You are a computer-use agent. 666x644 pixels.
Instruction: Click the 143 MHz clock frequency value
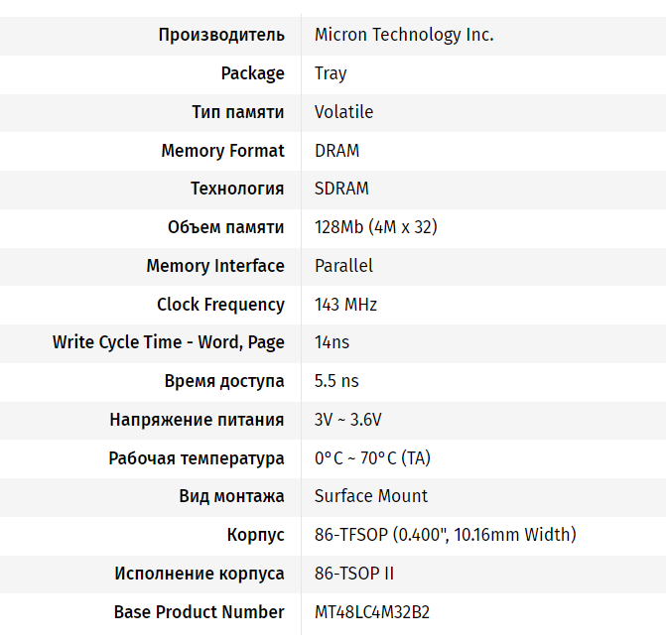click(x=345, y=305)
